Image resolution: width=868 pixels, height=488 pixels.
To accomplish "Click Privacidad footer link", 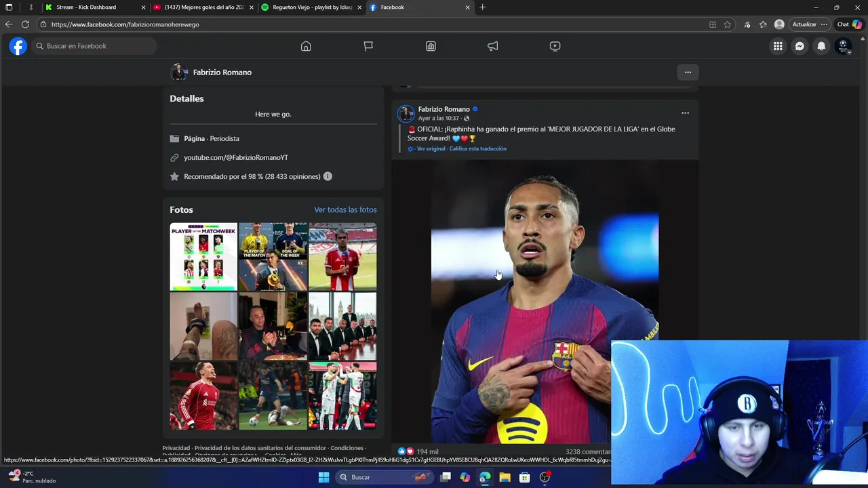I will point(176,448).
